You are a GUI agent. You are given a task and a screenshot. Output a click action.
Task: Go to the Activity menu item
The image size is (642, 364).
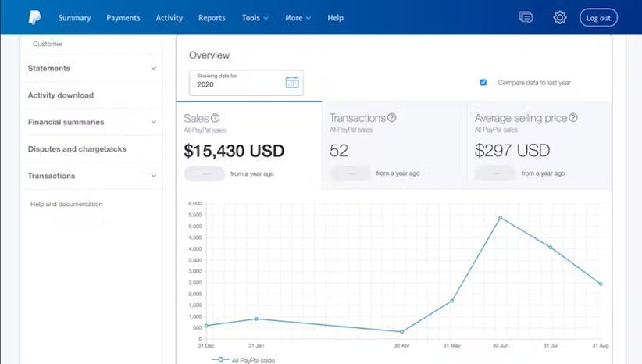pos(169,18)
